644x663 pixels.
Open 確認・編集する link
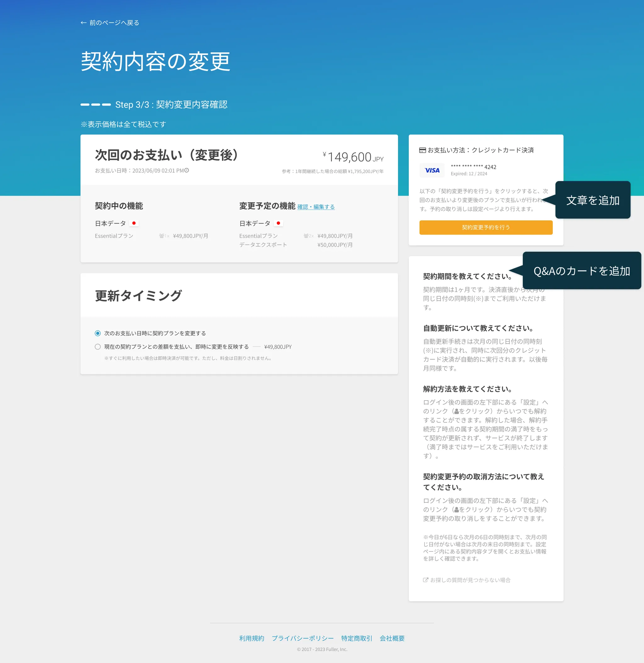click(316, 207)
